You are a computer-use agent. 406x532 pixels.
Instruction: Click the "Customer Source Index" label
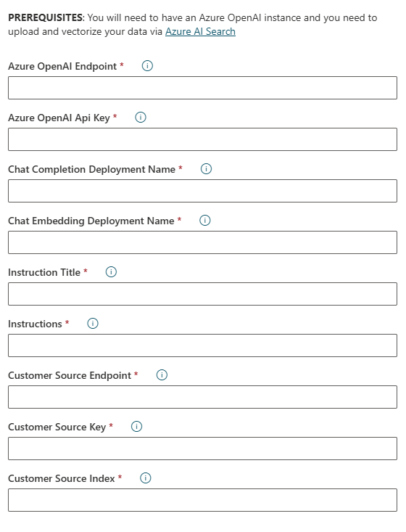(62, 479)
